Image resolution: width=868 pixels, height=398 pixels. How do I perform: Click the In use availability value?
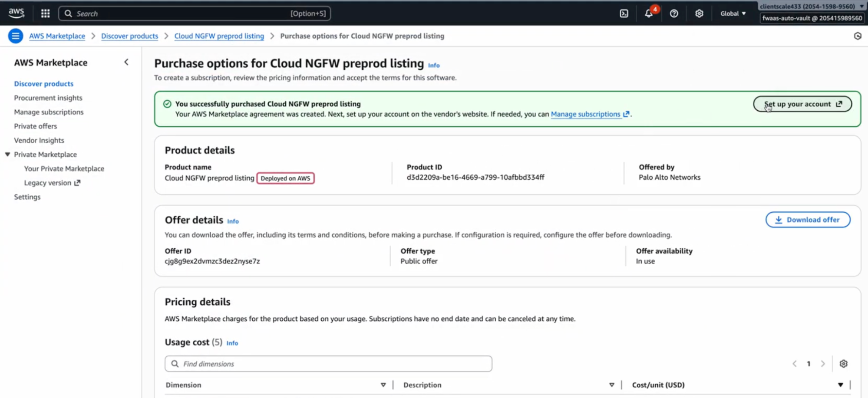coord(645,261)
